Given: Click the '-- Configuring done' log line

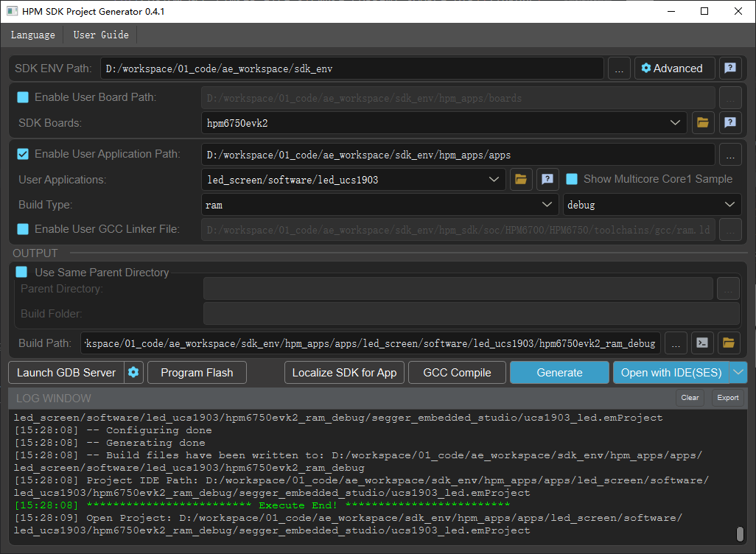Looking at the screenshot, I should (113, 430).
